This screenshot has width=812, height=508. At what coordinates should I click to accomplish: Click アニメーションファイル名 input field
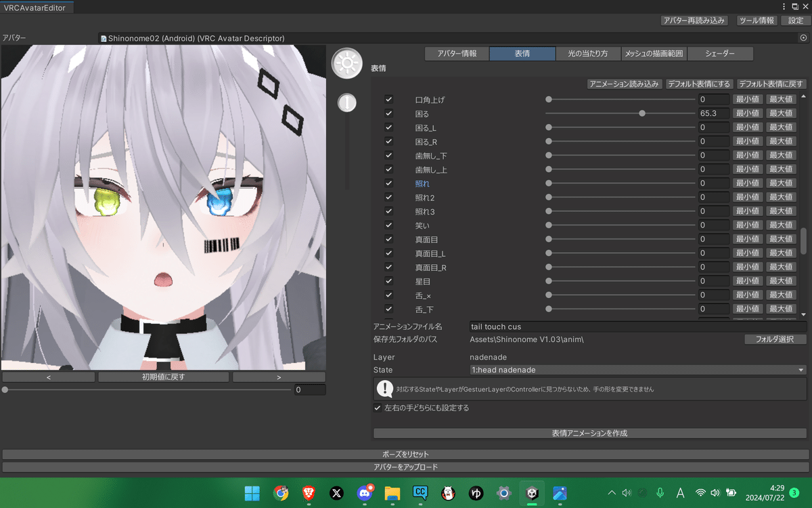pyautogui.click(x=637, y=326)
